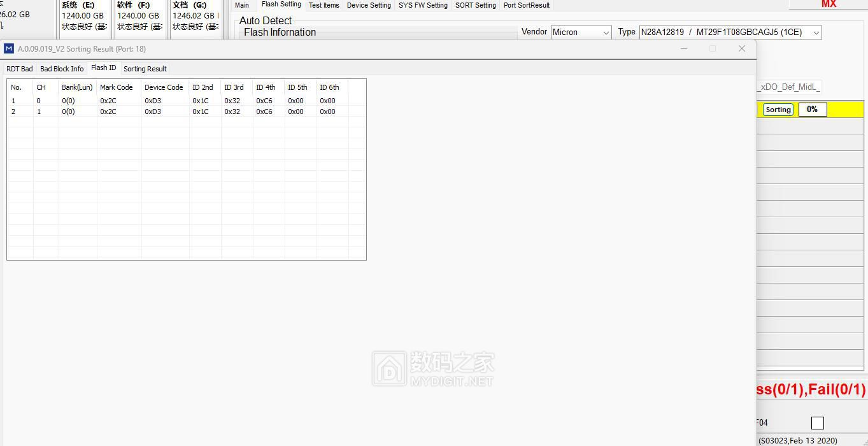
Task: Switch to Main tab in background window
Action: pos(242,5)
